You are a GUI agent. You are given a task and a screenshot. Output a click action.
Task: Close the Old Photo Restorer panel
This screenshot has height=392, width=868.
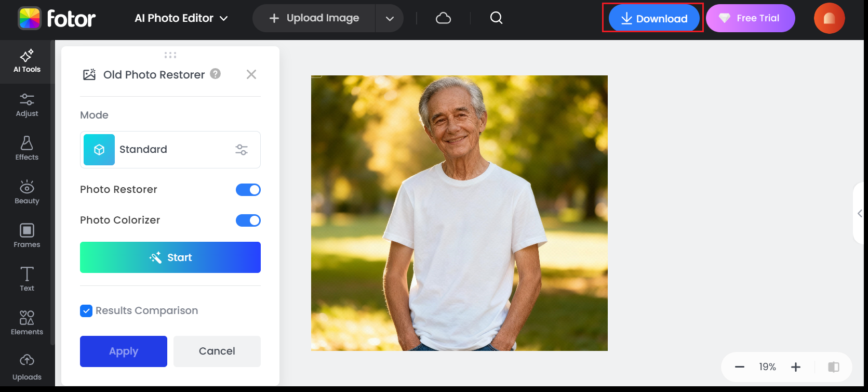pos(251,74)
